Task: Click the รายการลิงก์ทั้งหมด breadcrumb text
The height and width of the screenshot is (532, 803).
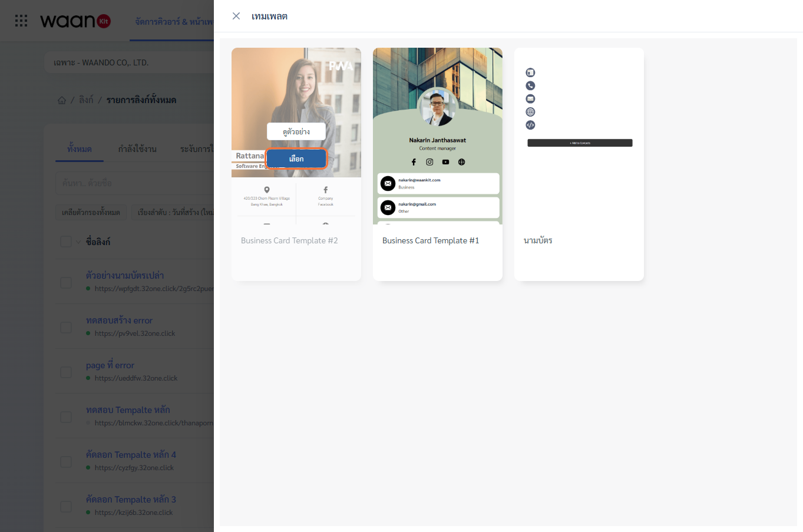Action: 141,100
